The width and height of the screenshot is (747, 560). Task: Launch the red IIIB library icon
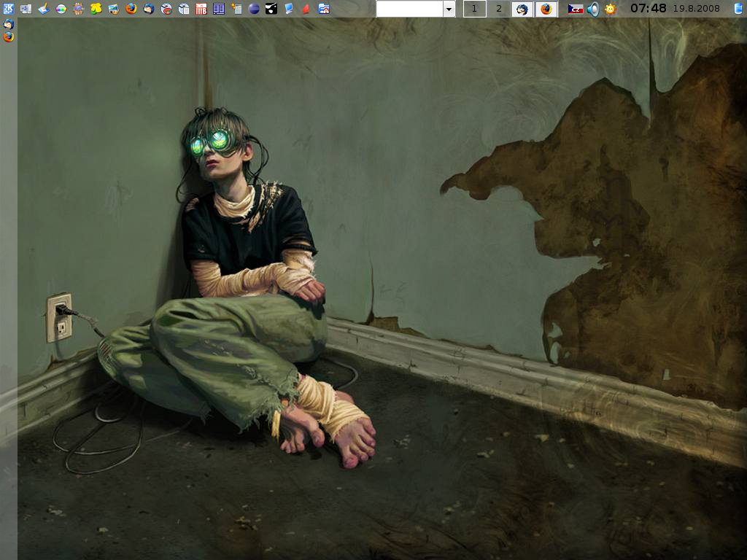[201, 9]
